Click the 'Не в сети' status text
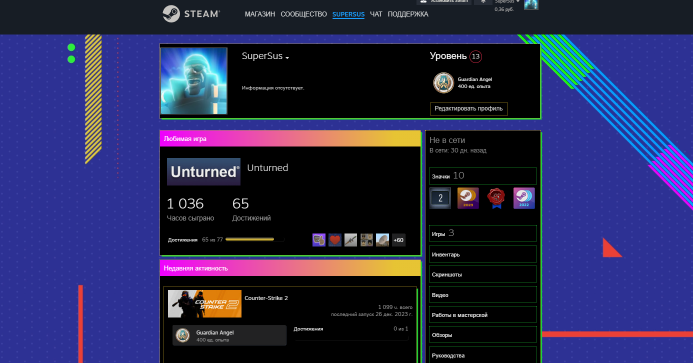This screenshot has width=693, height=363. click(x=447, y=140)
